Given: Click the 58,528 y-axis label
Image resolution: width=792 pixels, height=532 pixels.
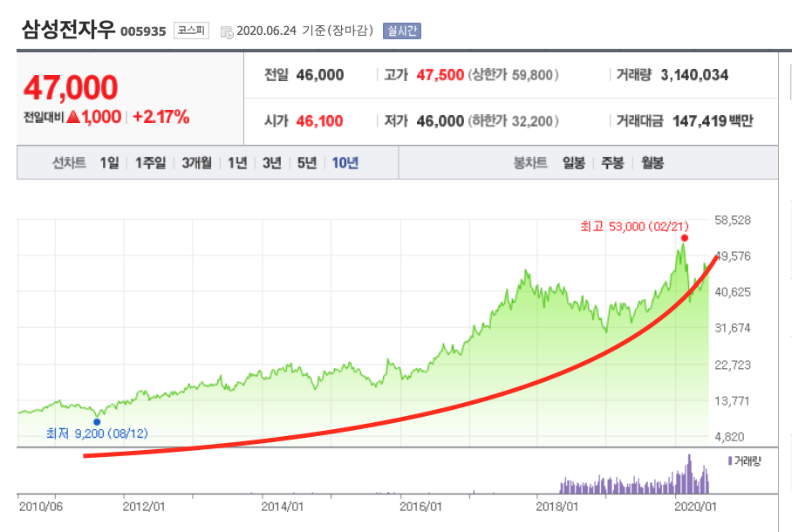Looking at the screenshot, I should click(733, 220).
